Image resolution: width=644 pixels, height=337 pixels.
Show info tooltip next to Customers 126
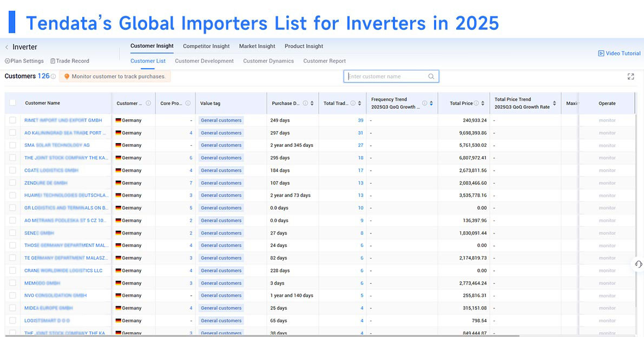click(x=54, y=76)
